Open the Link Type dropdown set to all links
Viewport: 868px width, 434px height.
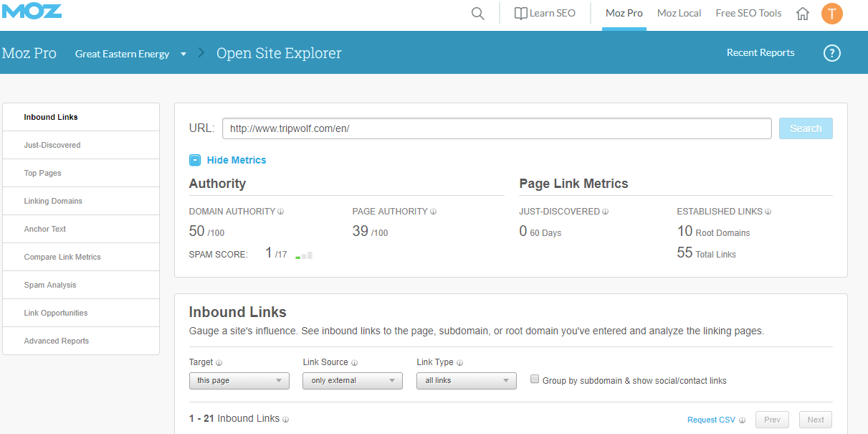point(467,381)
